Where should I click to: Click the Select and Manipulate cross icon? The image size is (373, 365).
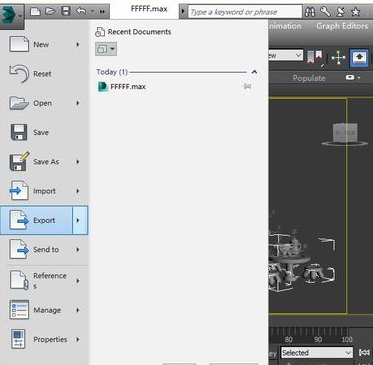coord(338,58)
